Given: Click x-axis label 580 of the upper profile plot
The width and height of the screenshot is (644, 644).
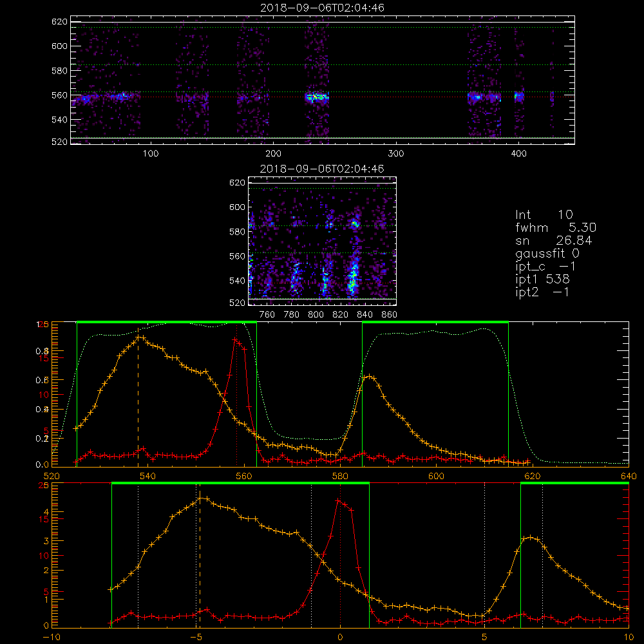Looking at the screenshot, I should (x=340, y=476).
